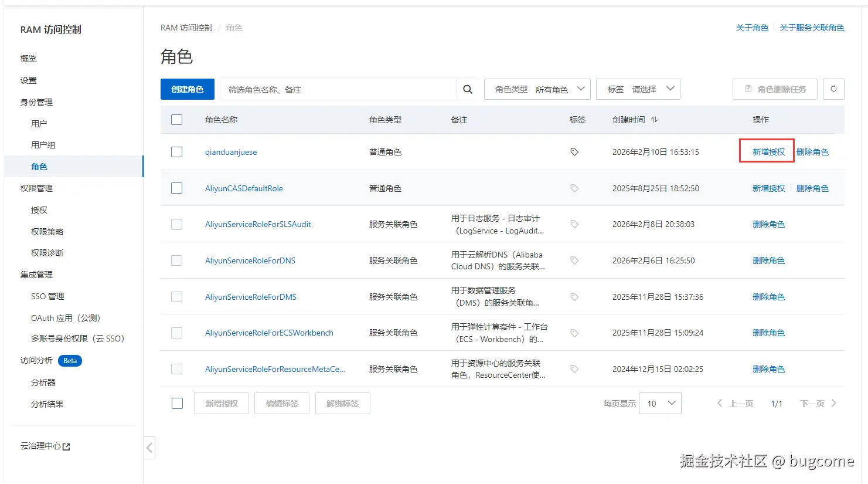Click the previous page arrow icon

[720, 403]
